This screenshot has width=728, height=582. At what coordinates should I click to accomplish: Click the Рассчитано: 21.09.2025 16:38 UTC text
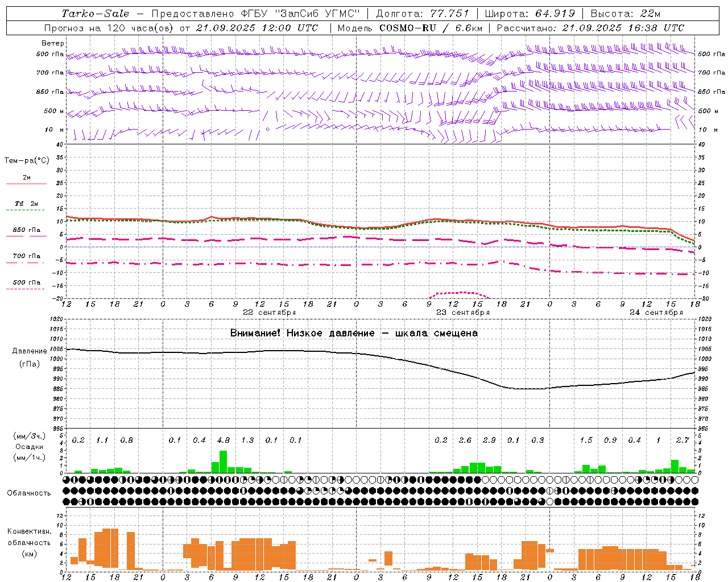[590, 28]
